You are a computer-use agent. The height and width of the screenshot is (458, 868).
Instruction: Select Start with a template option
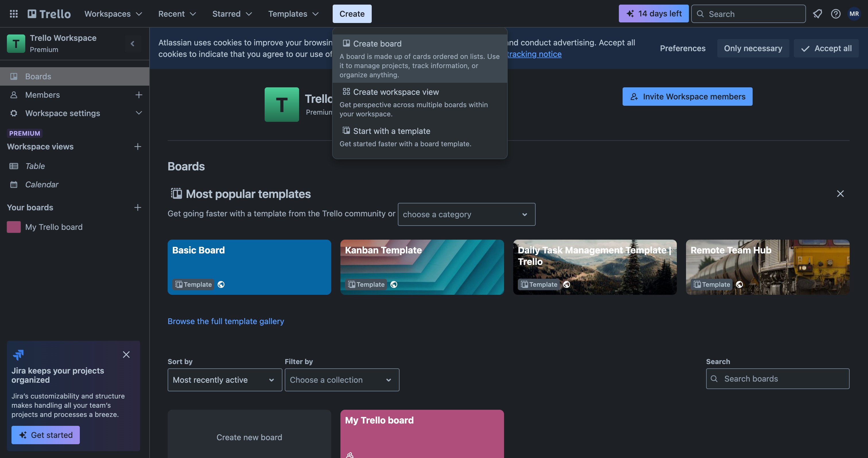click(420, 136)
